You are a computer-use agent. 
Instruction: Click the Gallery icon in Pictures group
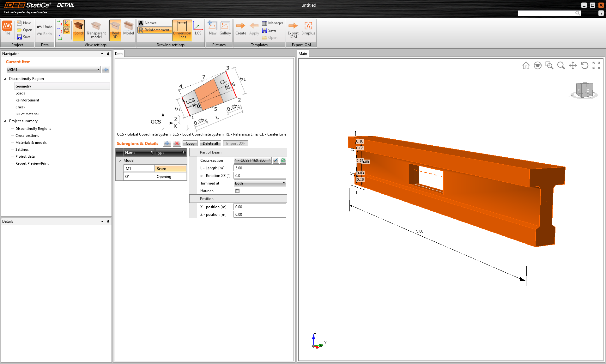click(x=225, y=30)
